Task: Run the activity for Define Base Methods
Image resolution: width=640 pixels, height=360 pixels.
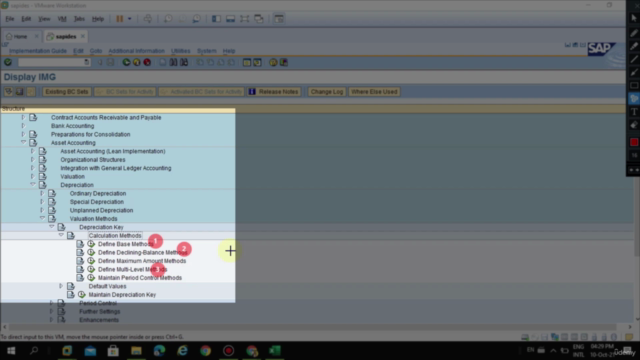Action: point(91,244)
